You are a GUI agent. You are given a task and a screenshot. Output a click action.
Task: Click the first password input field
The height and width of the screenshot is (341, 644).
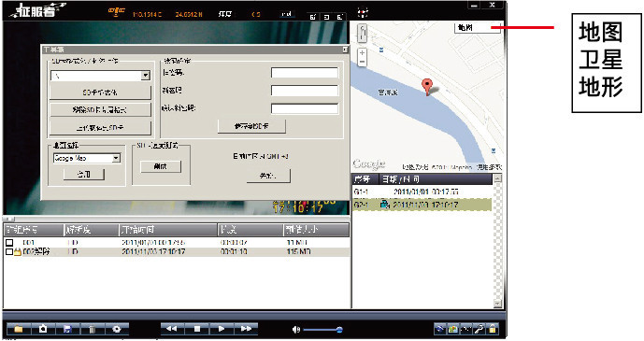(x=305, y=73)
